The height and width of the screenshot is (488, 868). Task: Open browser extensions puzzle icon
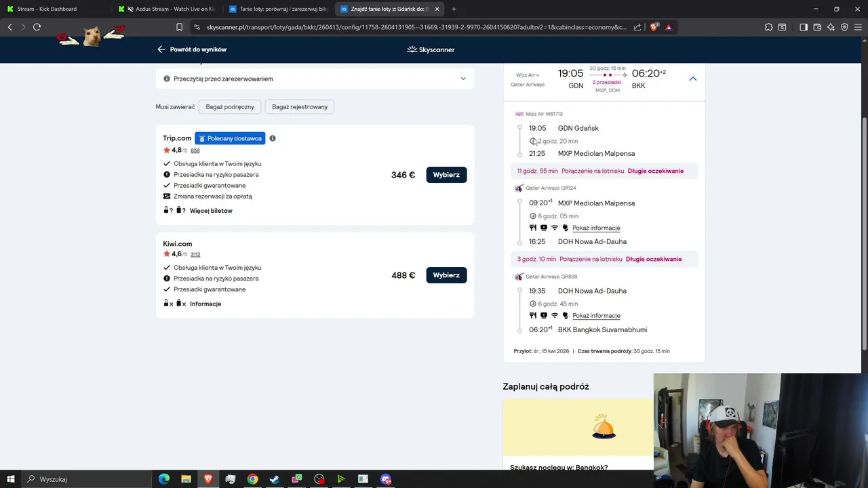(768, 27)
